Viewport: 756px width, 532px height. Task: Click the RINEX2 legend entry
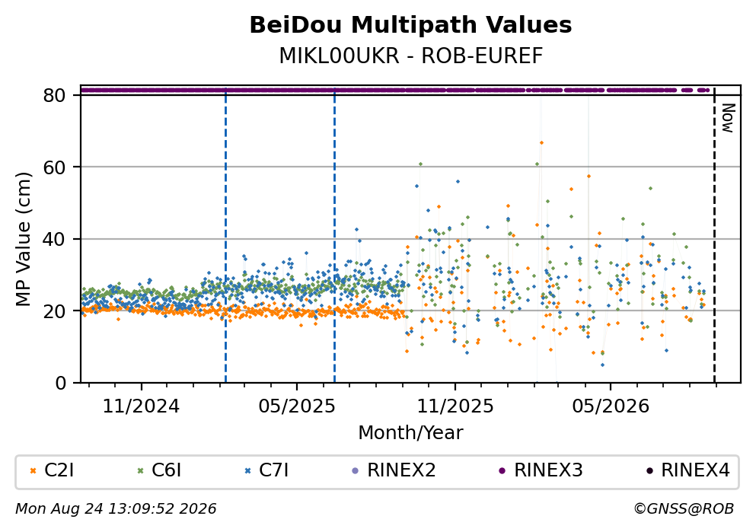[394, 470]
